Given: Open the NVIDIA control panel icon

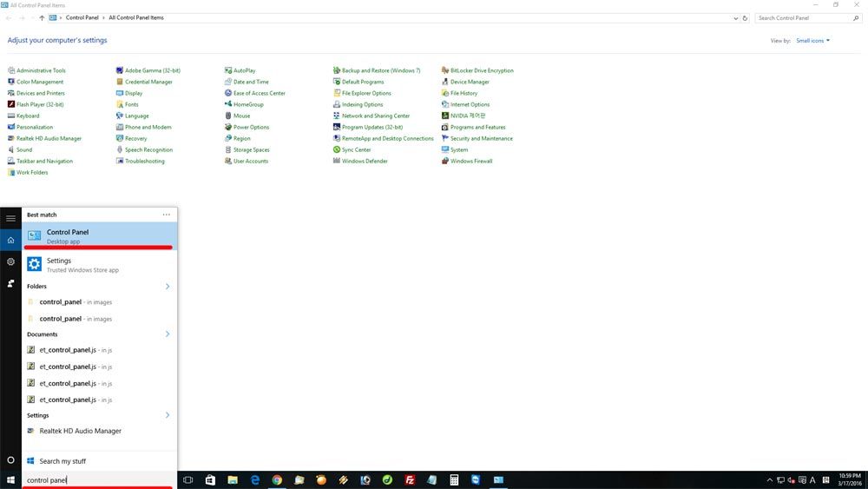Looking at the screenshot, I should tap(445, 116).
